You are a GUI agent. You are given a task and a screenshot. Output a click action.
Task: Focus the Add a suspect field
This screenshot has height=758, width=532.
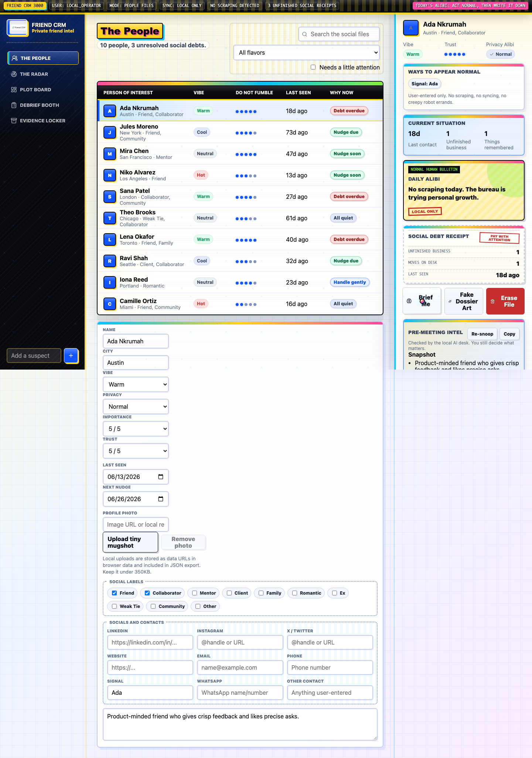34,356
